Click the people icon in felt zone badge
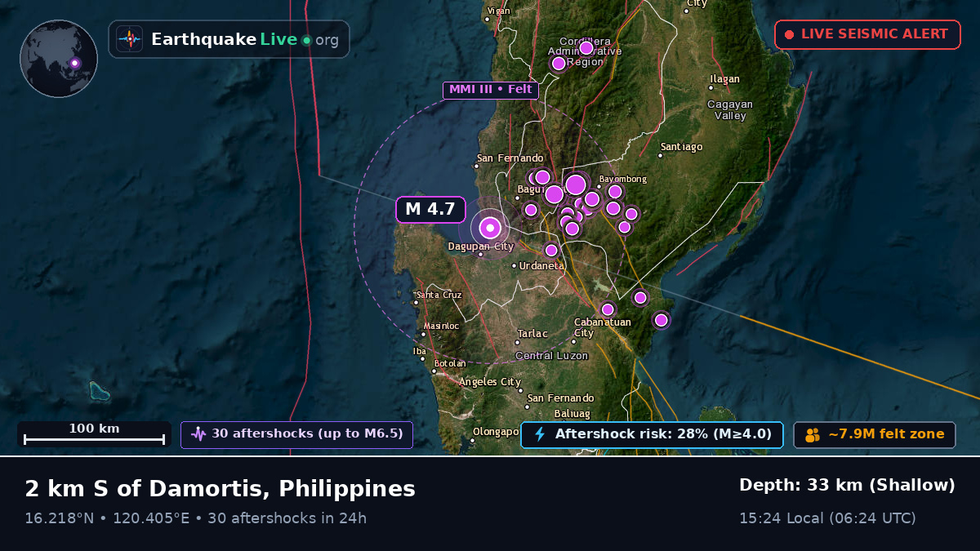980x551 pixels. click(x=813, y=435)
